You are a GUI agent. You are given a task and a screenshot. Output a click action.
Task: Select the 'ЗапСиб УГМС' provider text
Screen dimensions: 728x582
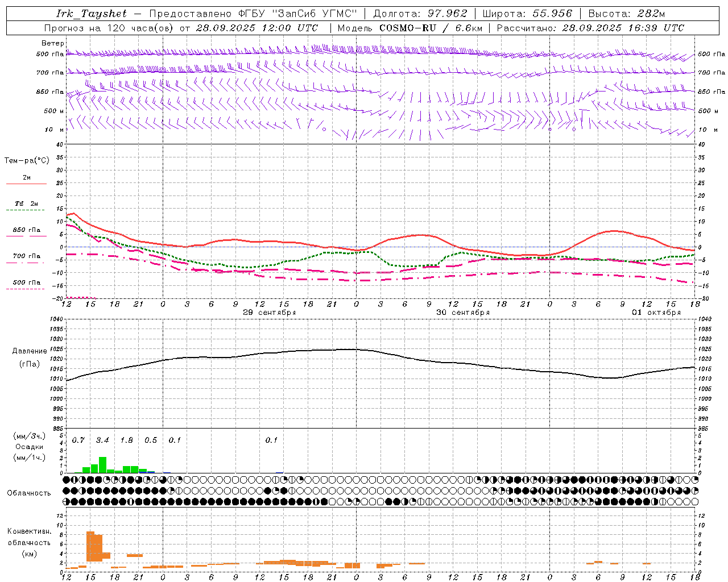(x=315, y=14)
